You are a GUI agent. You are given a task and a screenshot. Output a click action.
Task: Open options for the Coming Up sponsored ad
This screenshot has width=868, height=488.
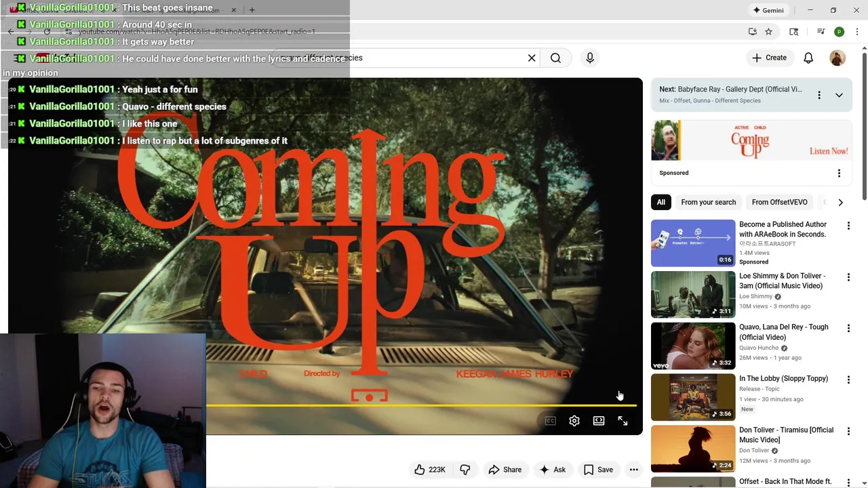click(x=839, y=173)
